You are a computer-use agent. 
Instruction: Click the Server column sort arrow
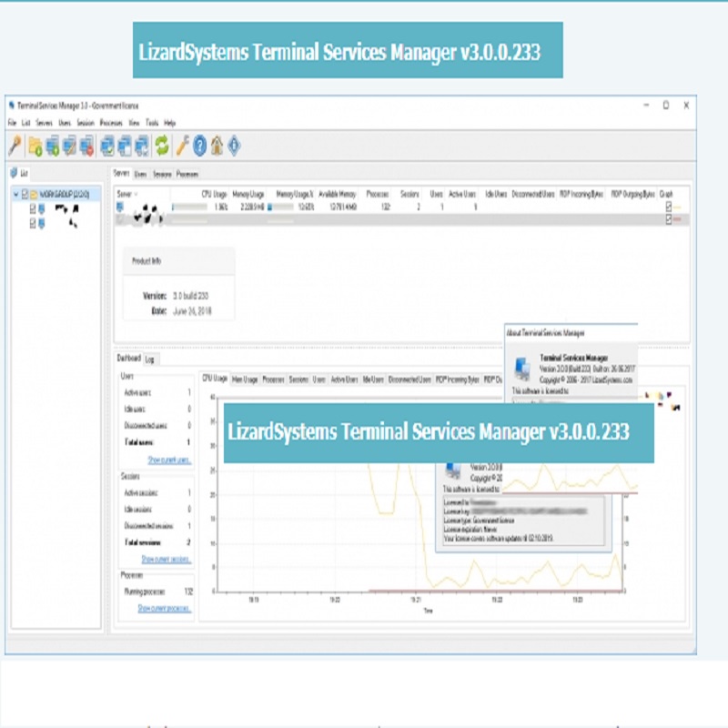136,194
